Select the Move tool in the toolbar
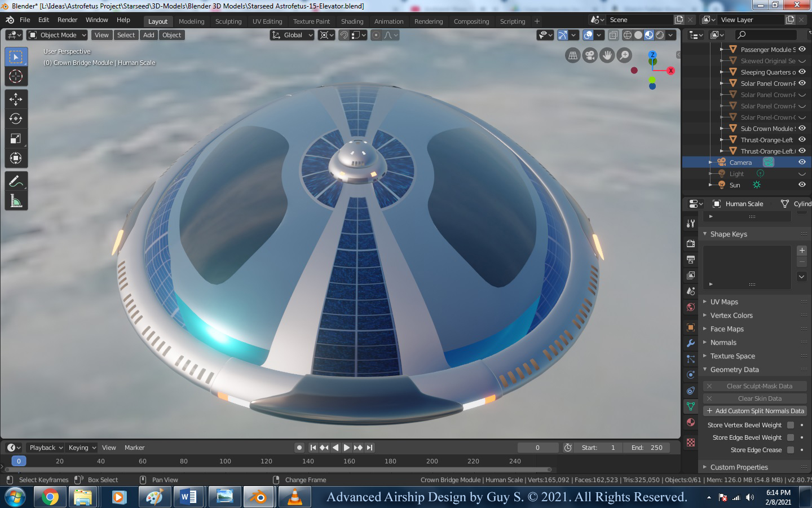Viewport: 812px width, 508px height. (16, 99)
